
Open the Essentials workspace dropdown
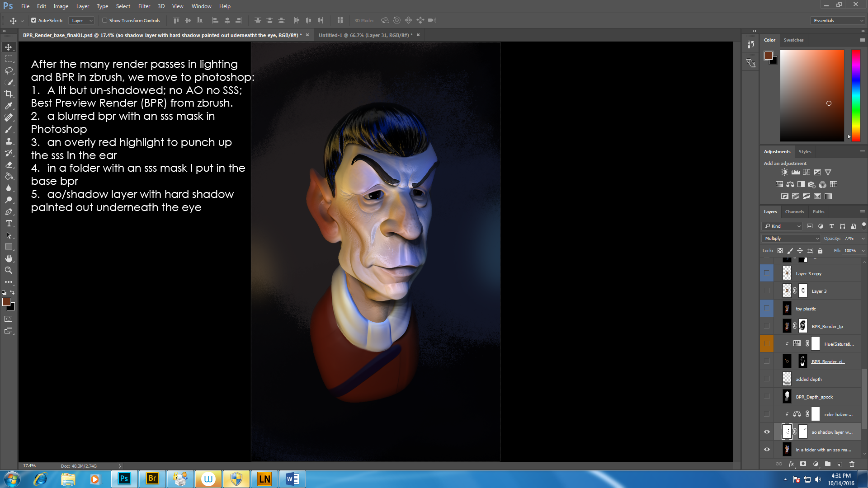pos(838,20)
